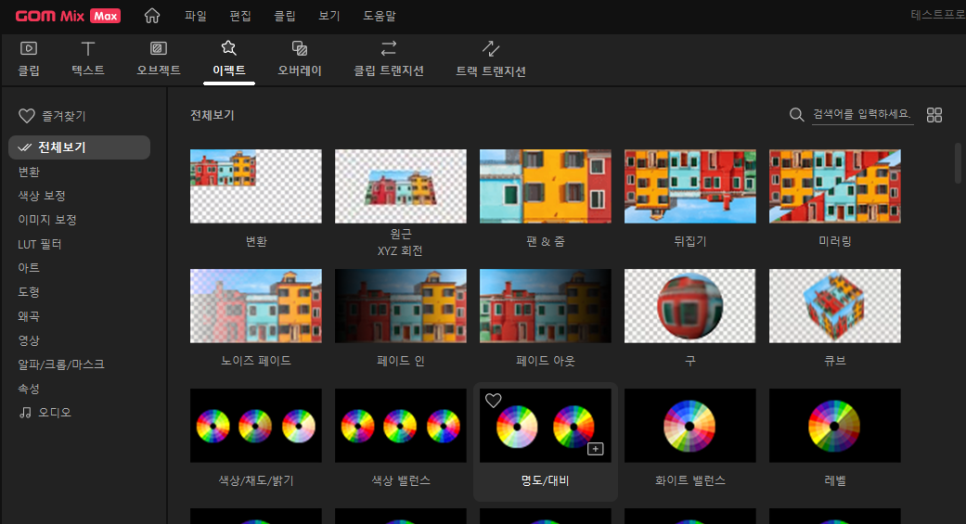Viewport: 966px width, 524px height.
Task: Select the 오브젝트 object tab icon
Action: [158, 48]
